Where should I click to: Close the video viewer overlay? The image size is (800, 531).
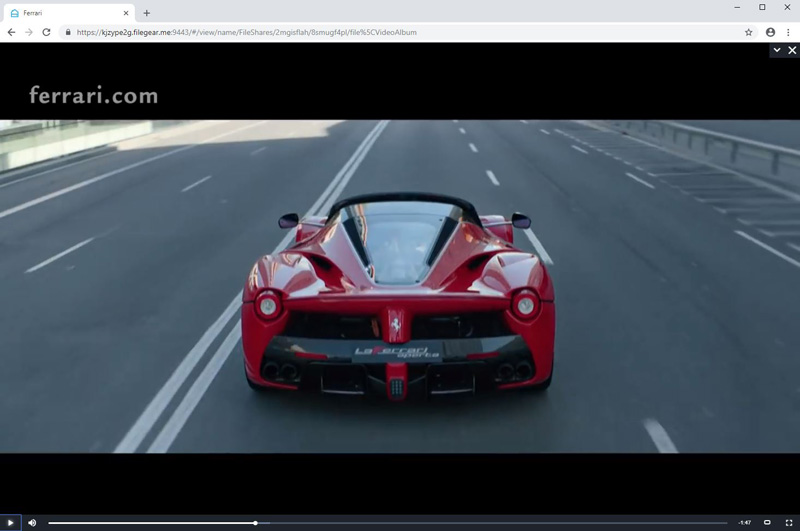(x=792, y=50)
